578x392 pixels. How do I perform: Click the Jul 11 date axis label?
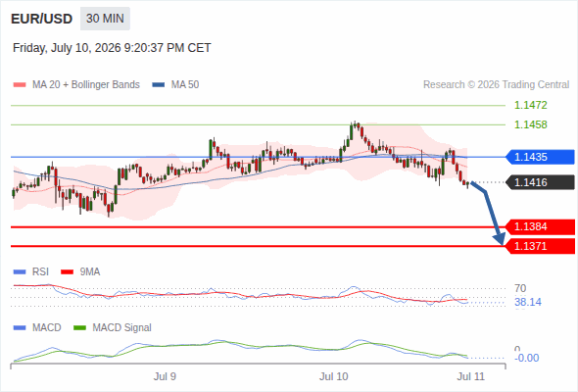[471, 376]
